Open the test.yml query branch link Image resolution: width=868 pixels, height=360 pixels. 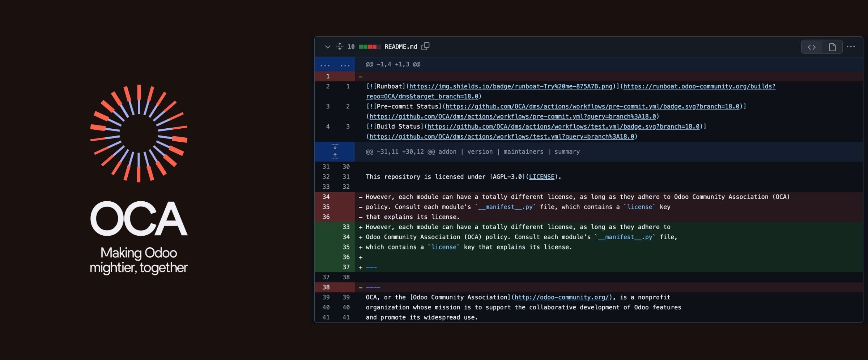pyautogui.click(x=502, y=137)
